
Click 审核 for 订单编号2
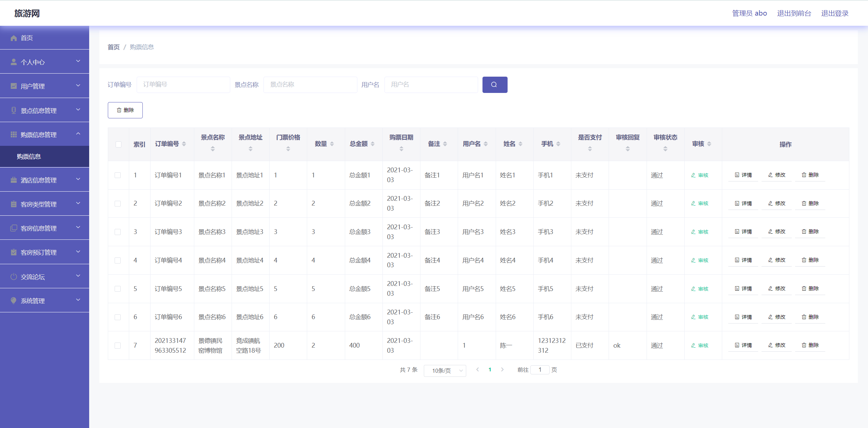[x=700, y=203]
